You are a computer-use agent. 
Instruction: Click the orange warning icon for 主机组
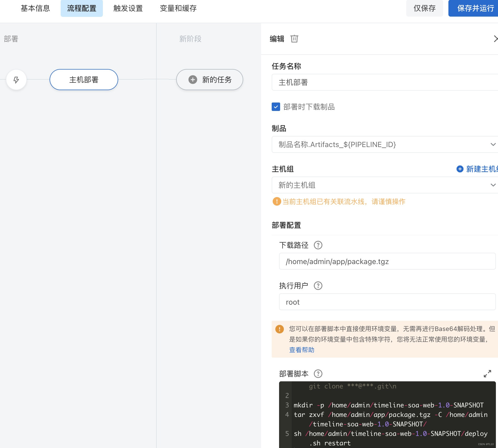point(277,201)
